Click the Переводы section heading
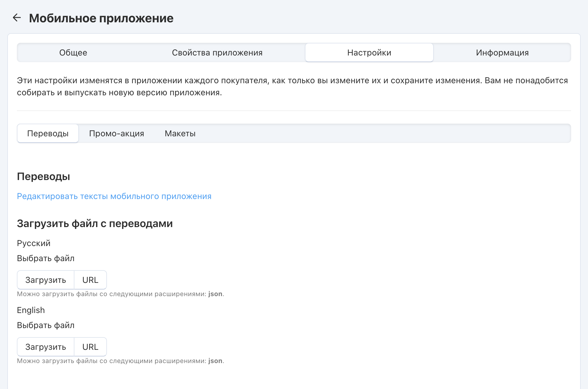Image resolution: width=588 pixels, height=389 pixels. [43, 176]
